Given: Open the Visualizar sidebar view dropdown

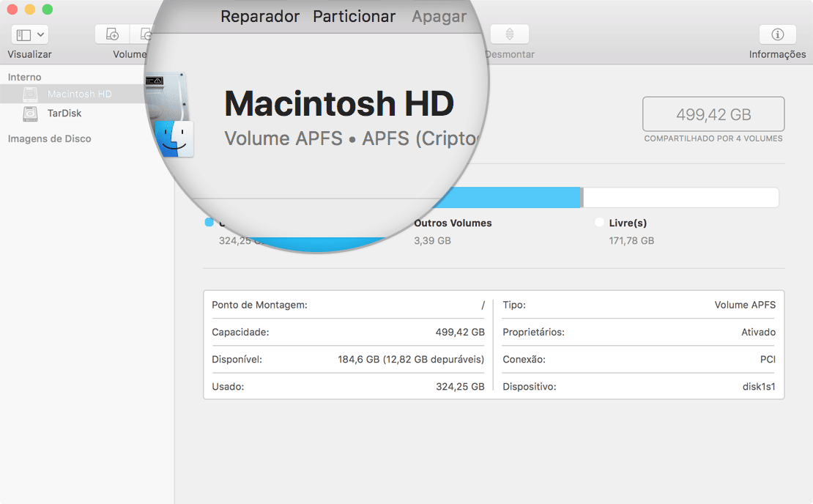Looking at the screenshot, I should click(x=29, y=34).
